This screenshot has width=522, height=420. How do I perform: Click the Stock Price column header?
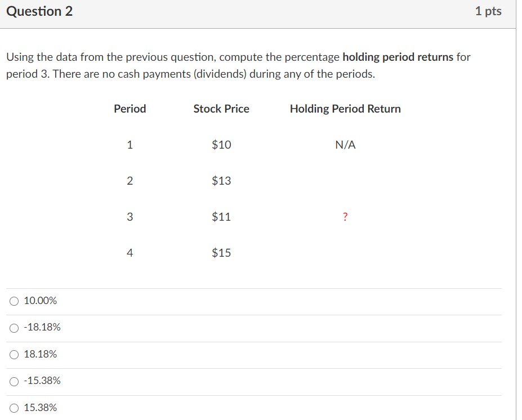[221, 109]
